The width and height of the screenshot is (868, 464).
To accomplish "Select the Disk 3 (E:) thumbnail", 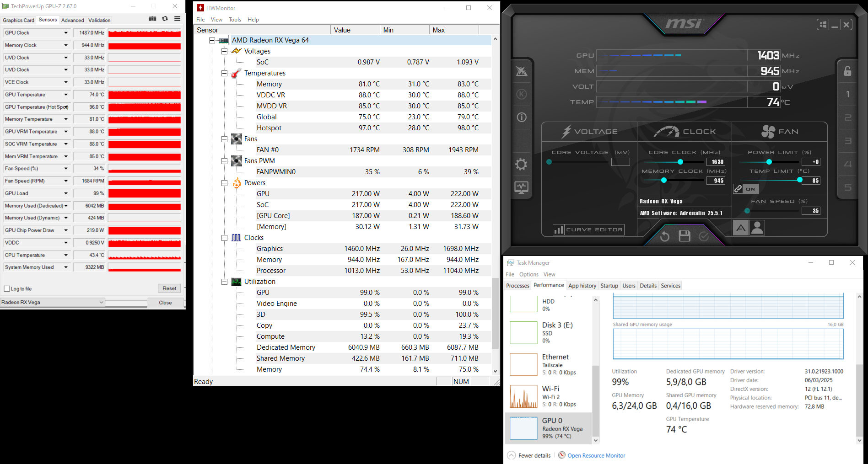I will click(x=523, y=332).
